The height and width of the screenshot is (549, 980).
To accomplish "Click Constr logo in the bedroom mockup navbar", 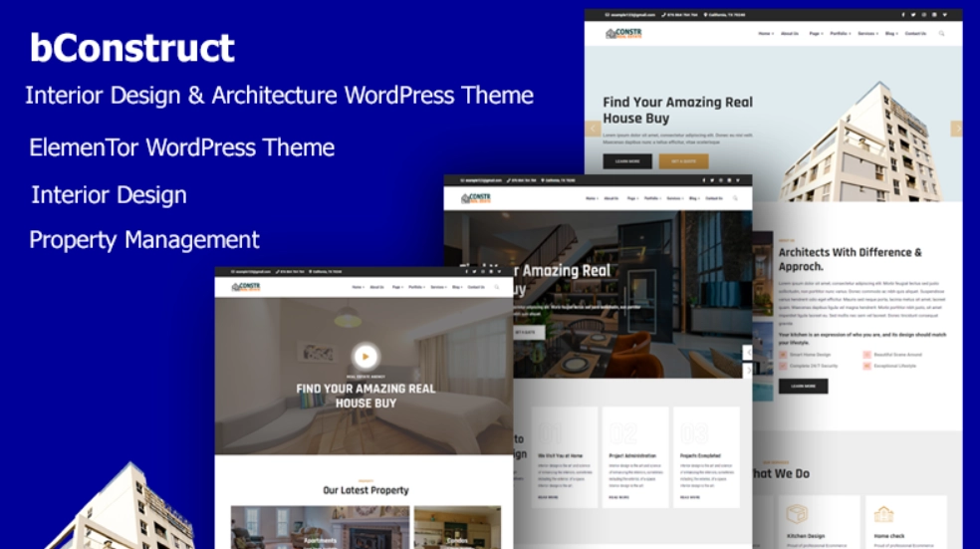I will point(246,287).
